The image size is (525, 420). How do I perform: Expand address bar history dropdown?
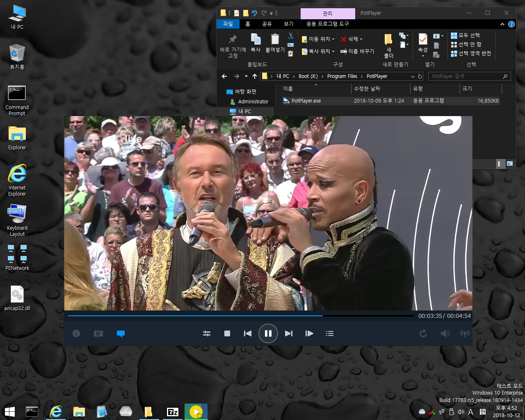click(x=413, y=76)
